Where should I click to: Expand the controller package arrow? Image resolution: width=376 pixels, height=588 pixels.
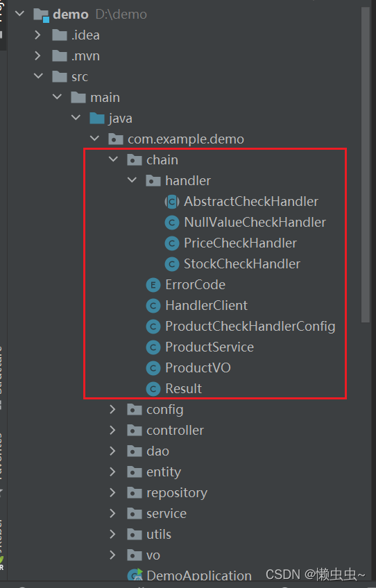(x=112, y=430)
